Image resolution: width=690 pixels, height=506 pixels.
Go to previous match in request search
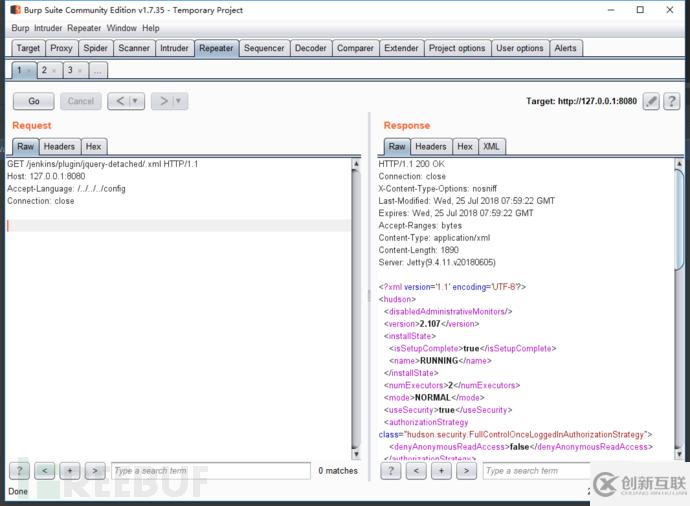pyautogui.click(x=44, y=471)
